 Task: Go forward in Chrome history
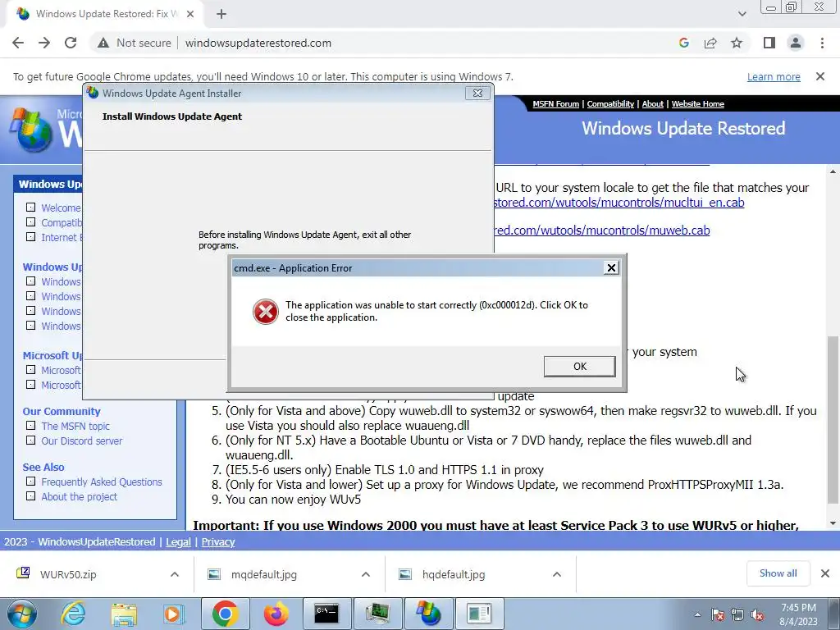tap(44, 43)
